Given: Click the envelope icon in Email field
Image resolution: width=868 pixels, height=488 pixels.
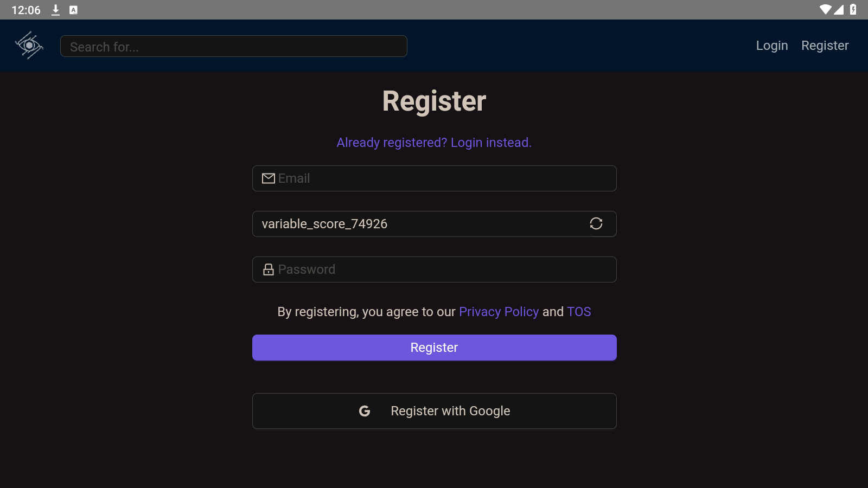Looking at the screenshot, I should [x=269, y=178].
